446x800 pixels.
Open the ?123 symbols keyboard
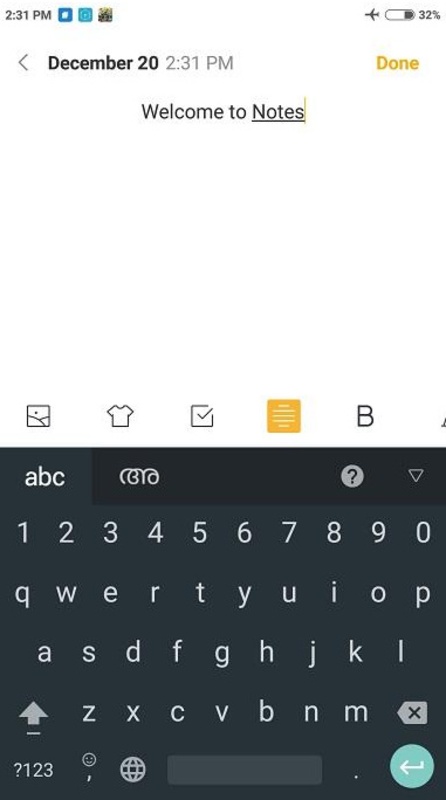pyautogui.click(x=33, y=769)
